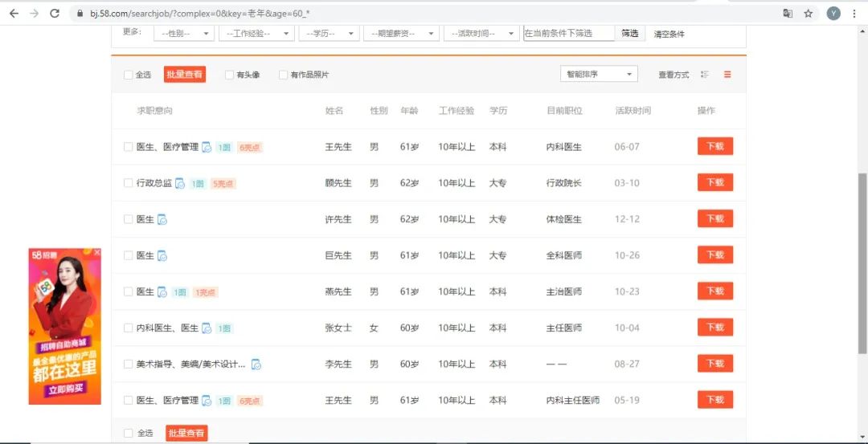Image resolution: width=868 pixels, height=444 pixels.
Task: Reload the 58.com page
Action: [55, 14]
